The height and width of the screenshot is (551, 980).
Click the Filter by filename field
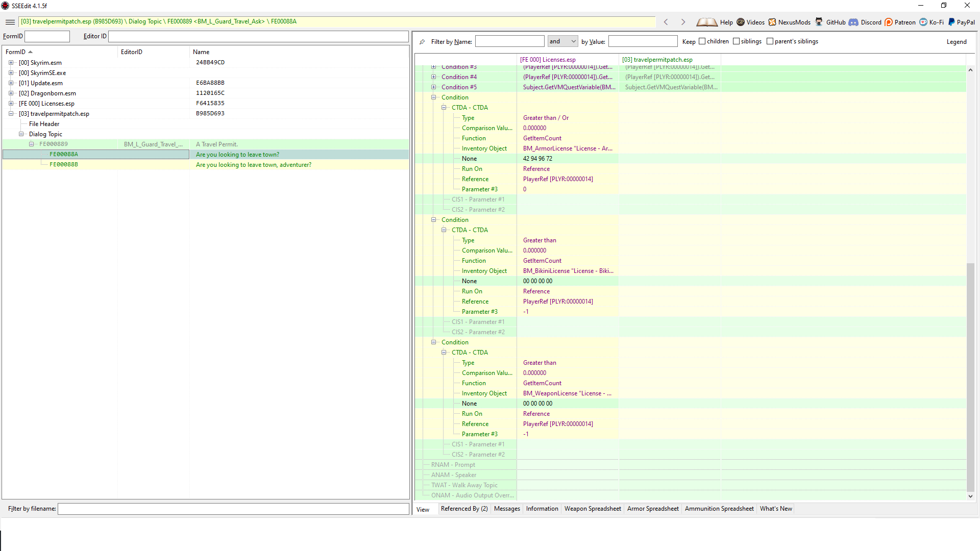233,509
